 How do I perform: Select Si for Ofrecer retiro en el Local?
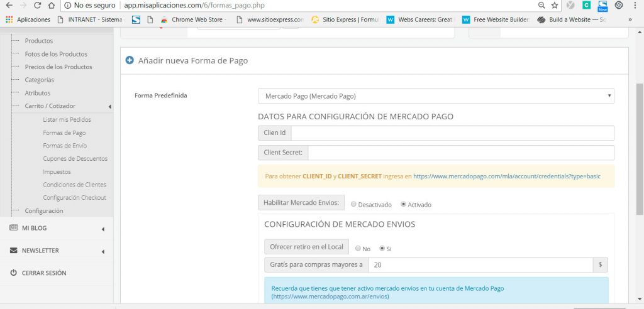pyautogui.click(x=382, y=249)
